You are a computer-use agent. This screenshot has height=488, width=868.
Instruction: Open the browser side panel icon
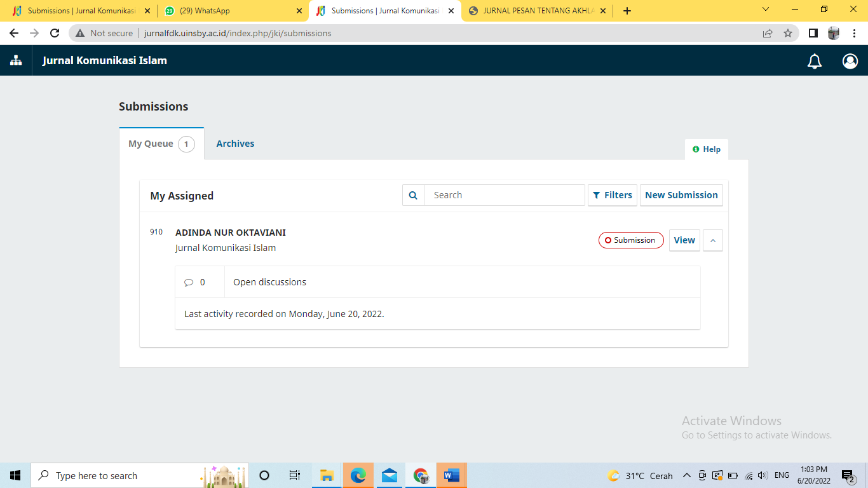pyautogui.click(x=813, y=33)
